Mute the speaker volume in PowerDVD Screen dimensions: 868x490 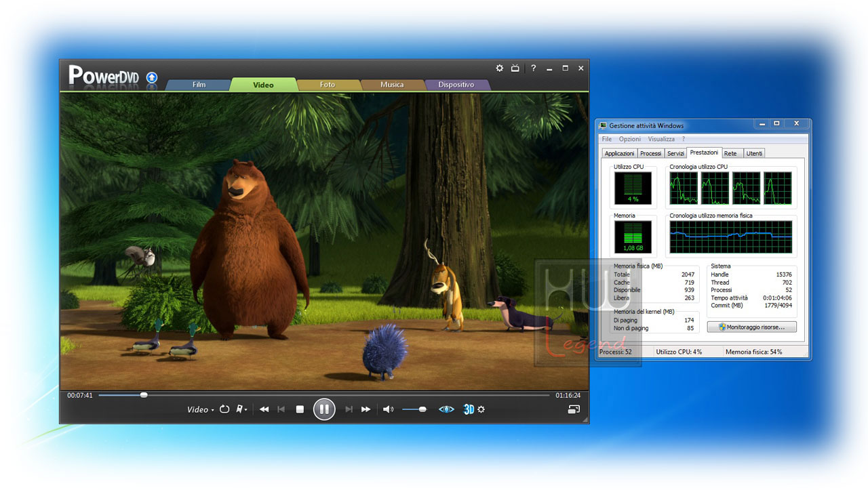coord(388,409)
